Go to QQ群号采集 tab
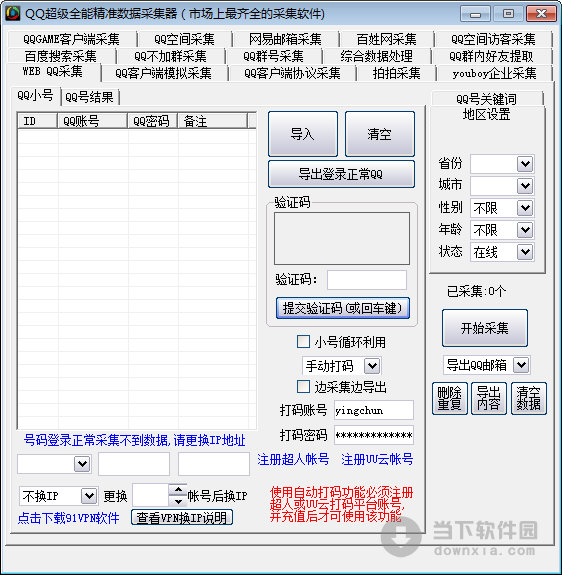 pos(273,56)
